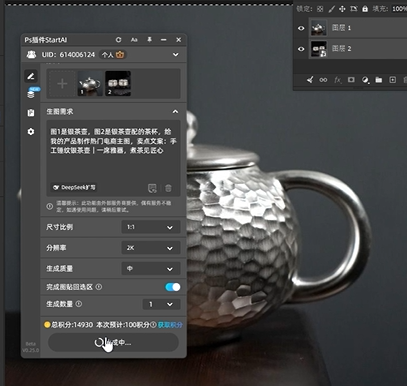The height and width of the screenshot is (386, 407).
Task: Toggle visibility of 图层 1
Action: pyautogui.click(x=301, y=28)
